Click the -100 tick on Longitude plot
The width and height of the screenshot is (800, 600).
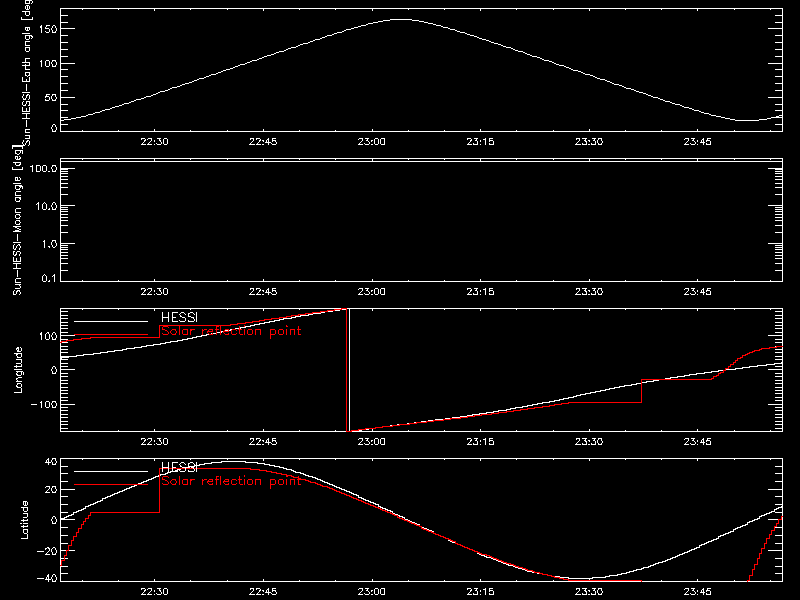(44, 405)
